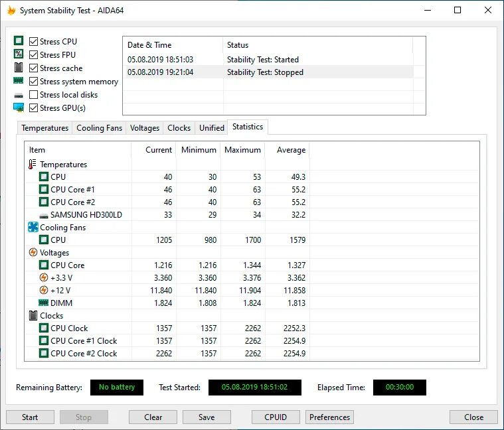
Task: Click the Maximum column header
Action: click(x=242, y=150)
